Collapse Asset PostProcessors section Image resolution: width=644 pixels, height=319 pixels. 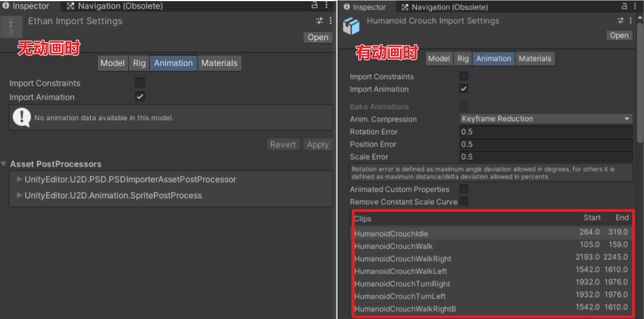(4, 164)
